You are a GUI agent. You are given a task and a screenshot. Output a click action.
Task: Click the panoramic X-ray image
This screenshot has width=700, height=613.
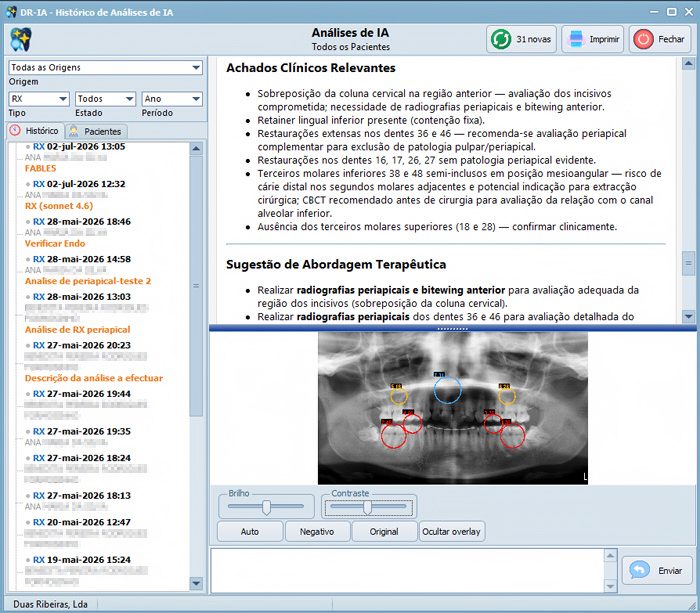(453, 408)
